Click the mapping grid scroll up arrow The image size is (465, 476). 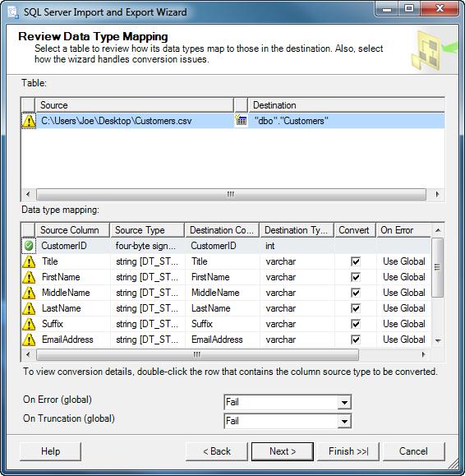tap(438, 230)
